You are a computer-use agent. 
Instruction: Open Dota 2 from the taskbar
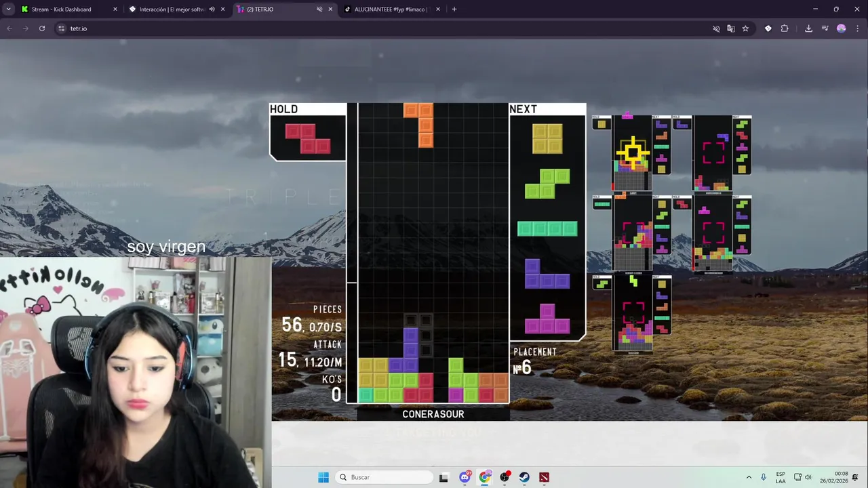tap(544, 477)
